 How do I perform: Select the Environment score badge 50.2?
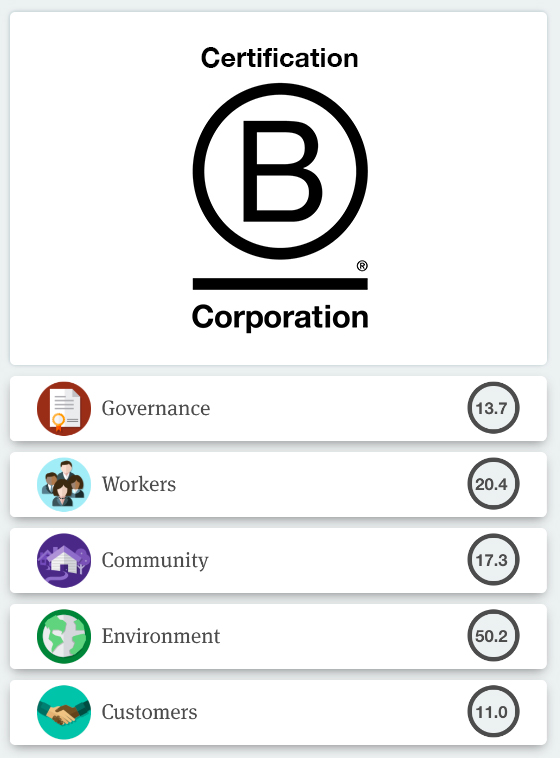tap(493, 636)
